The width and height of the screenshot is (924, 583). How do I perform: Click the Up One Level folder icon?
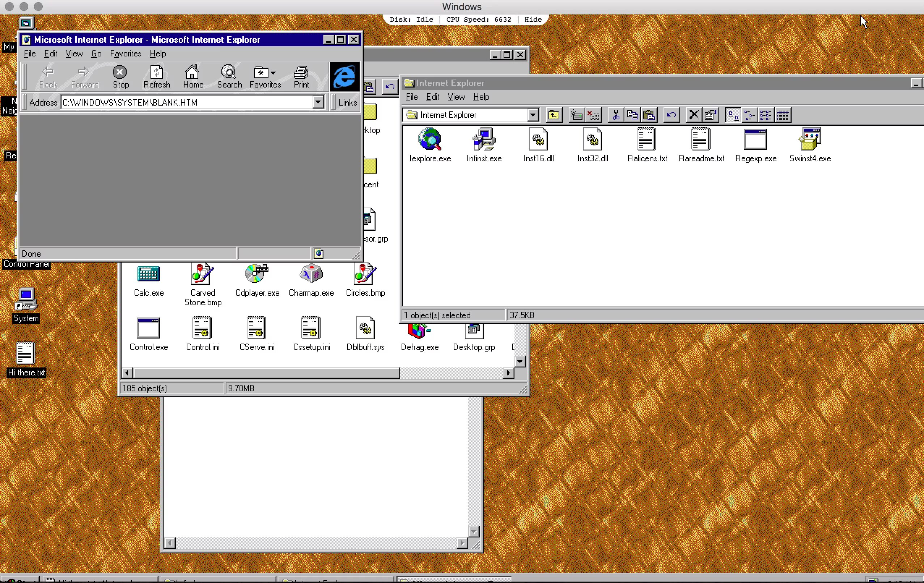pyautogui.click(x=554, y=115)
